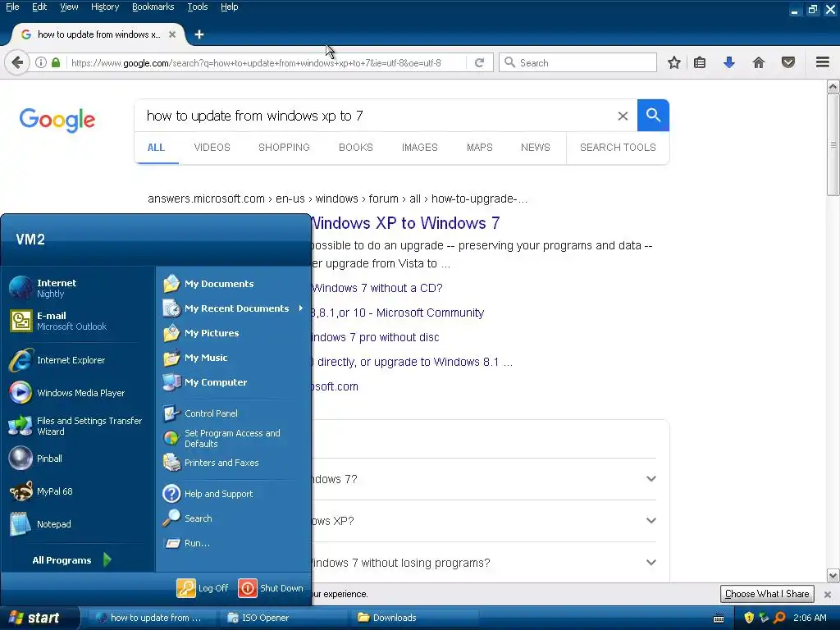This screenshot has height=630, width=840.
Task: Switch to SHOPPING search tab
Action: coord(284,148)
